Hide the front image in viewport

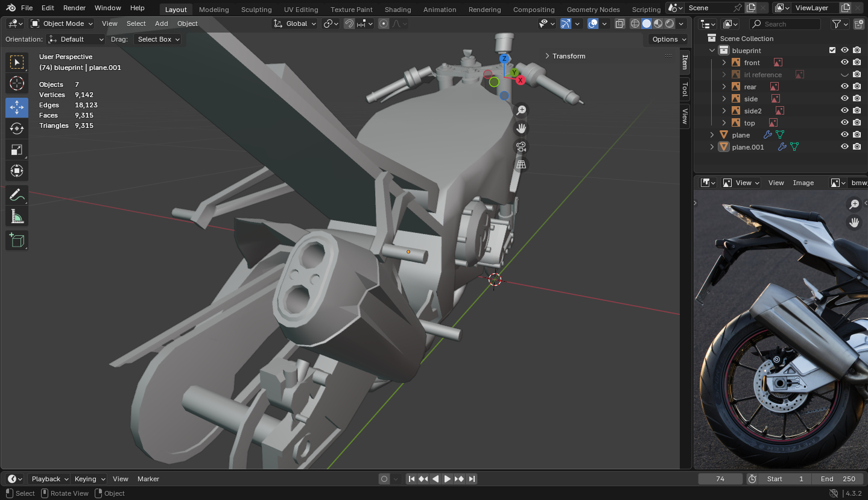pos(844,63)
